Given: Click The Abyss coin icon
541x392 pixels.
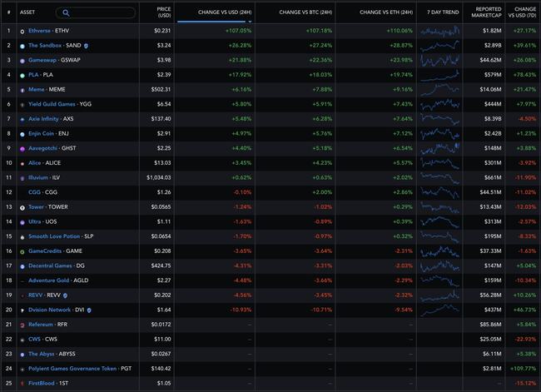Looking at the screenshot, I should tap(22, 355).
